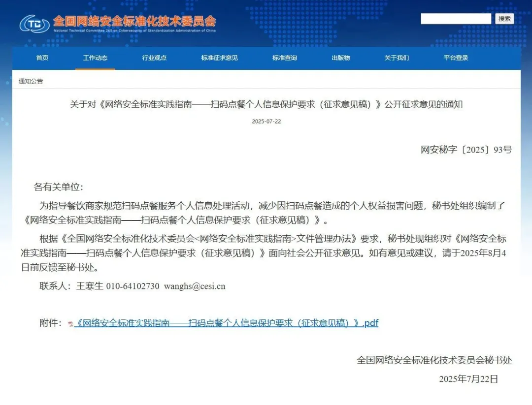Focus the search input field
The height and width of the screenshot is (405, 532).
456,19
